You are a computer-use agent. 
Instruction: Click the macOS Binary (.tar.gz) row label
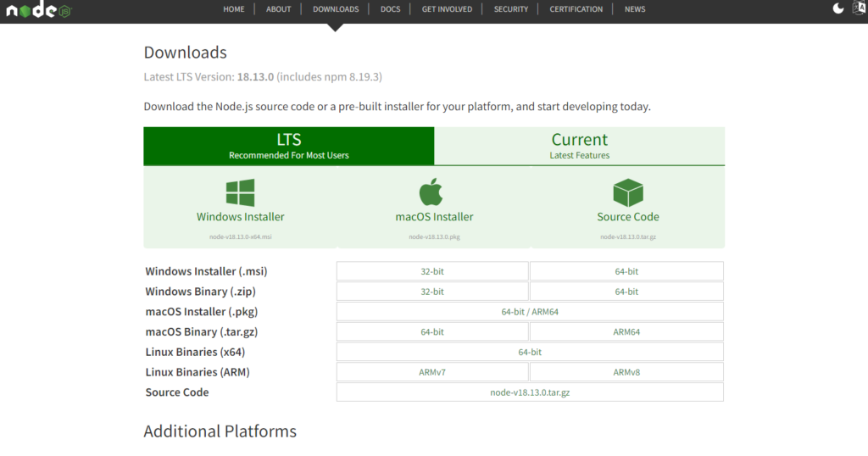(x=202, y=332)
